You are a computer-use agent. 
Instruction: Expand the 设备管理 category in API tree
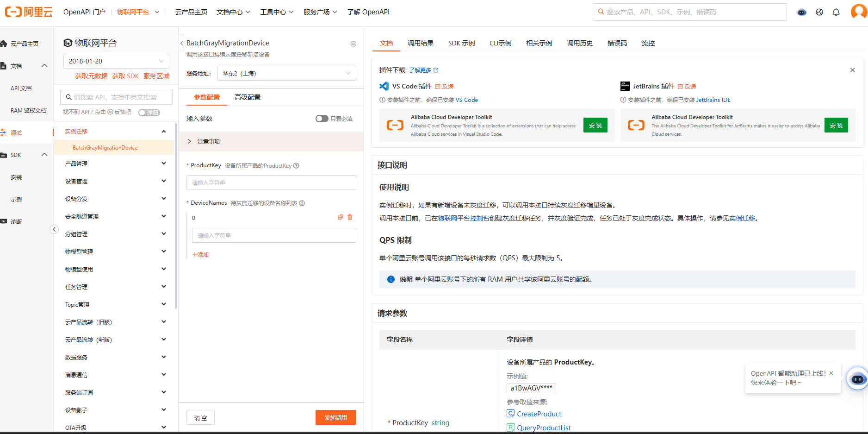point(116,181)
